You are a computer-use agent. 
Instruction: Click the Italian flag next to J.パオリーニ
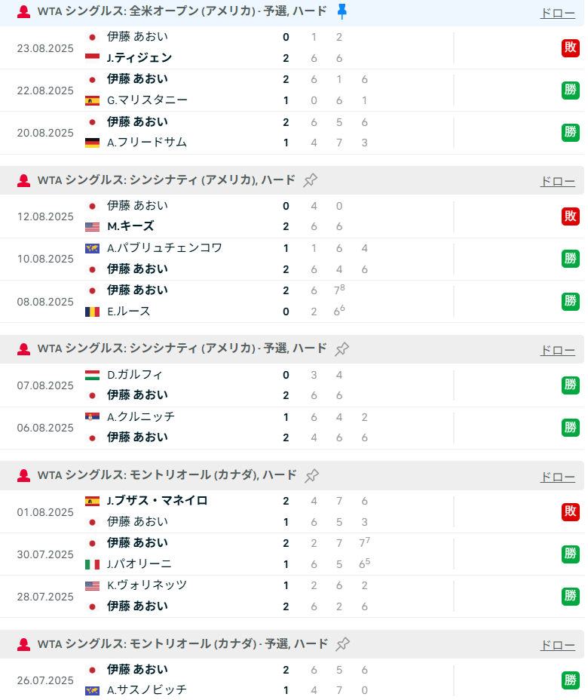tap(92, 564)
